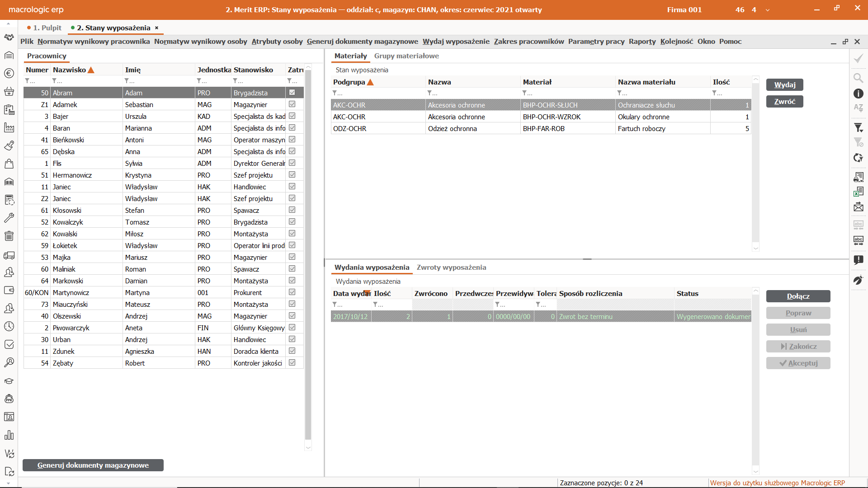Click the employee list vertical scrollbar
The height and width of the screenshot is (488, 868).
pyautogui.click(x=308, y=253)
